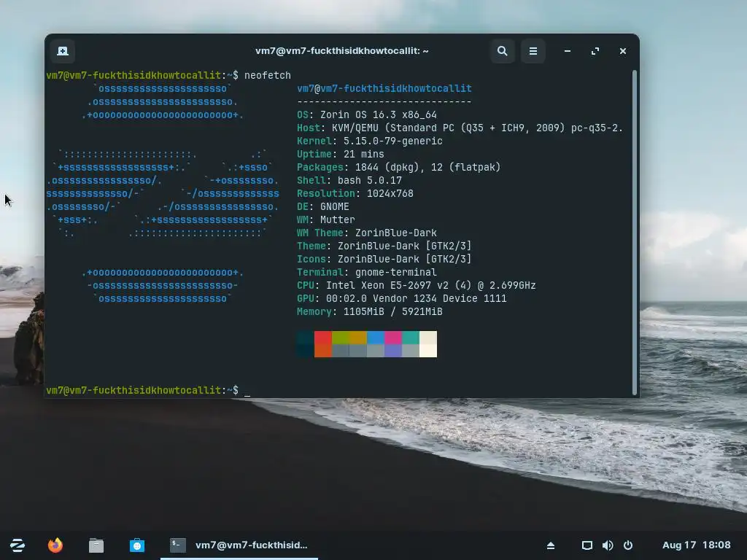Click the 'OS: Zorin OS 16.3 x86_64' line

coord(367,114)
